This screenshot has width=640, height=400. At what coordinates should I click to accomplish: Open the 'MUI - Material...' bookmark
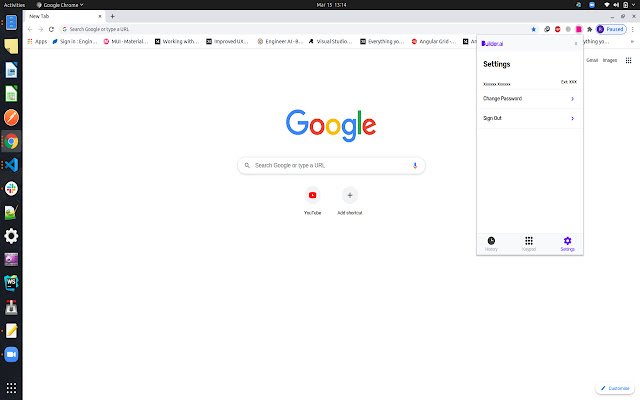click(126, 41)
